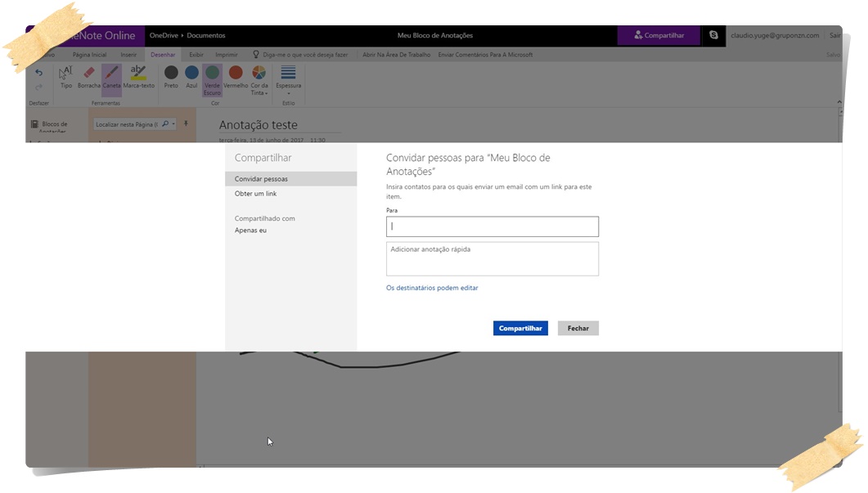Viewport: 868px width, 493px height.
Task: Click the Adicionar anotação rápida text box
Action: click(x=492, y=258)
